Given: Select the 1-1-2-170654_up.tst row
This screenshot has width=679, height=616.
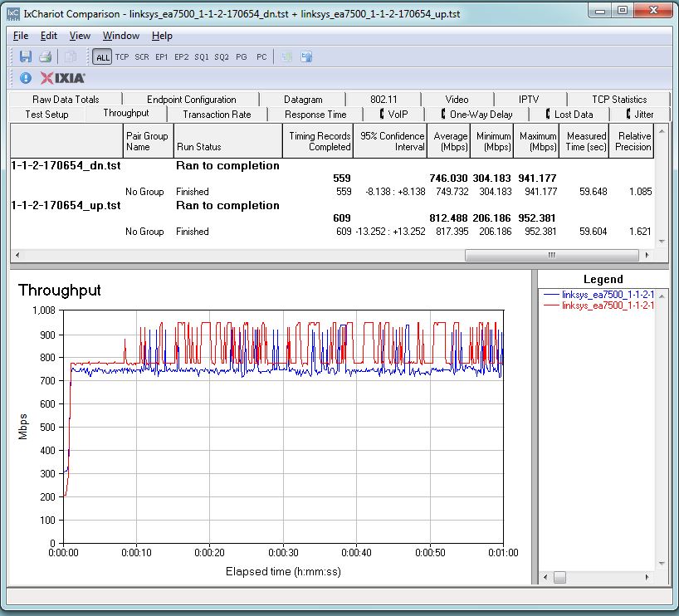Looking at the screenshot, I should click(x=332, y=206).
